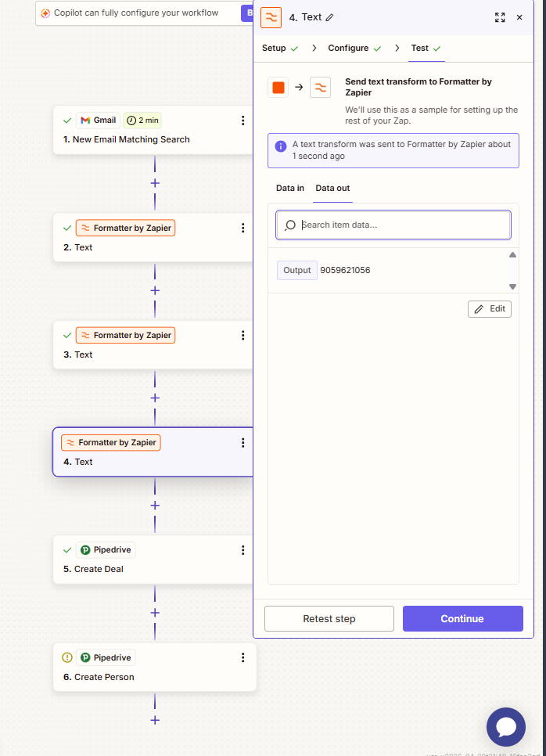
Task: Rename step via pencil icon beside 4. Text
Action: pos(329,17)
